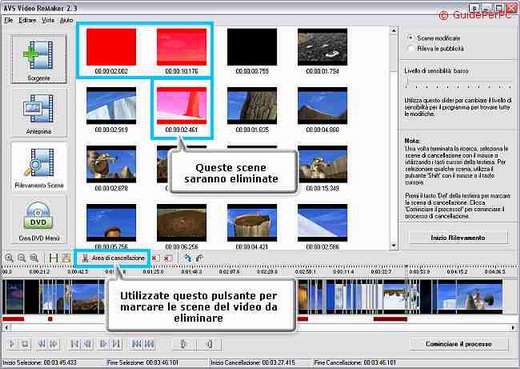
Task: Click the Inizio Rilevamento button
Action: tap(458, 238)
